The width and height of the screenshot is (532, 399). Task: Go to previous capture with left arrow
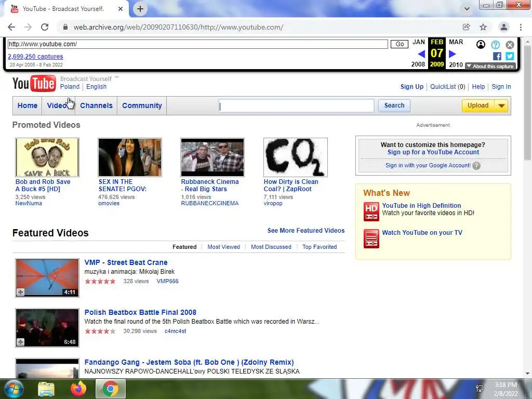coord(421,54)
